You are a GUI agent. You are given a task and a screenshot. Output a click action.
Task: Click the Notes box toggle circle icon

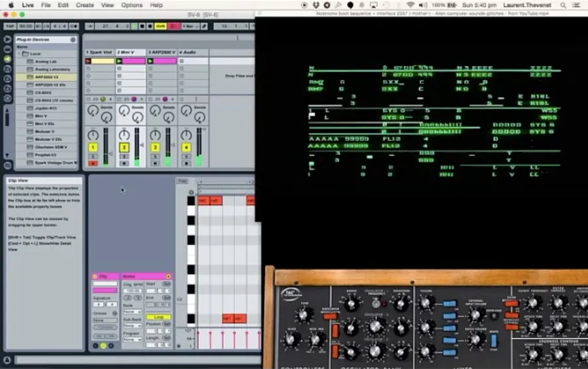(x=168, y=277)
